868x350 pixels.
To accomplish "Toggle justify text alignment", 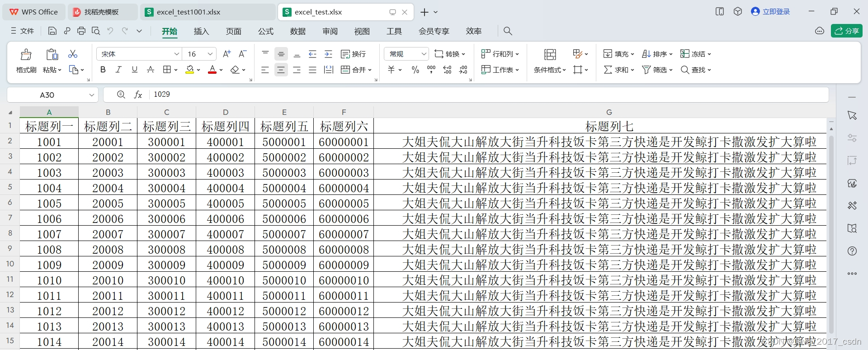I will click(x=312, y=70).
